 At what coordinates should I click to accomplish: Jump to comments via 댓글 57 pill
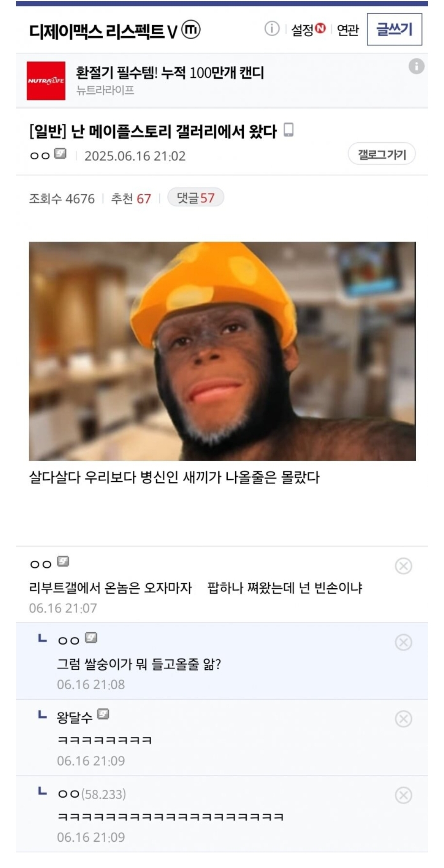[x=196, y=198]
